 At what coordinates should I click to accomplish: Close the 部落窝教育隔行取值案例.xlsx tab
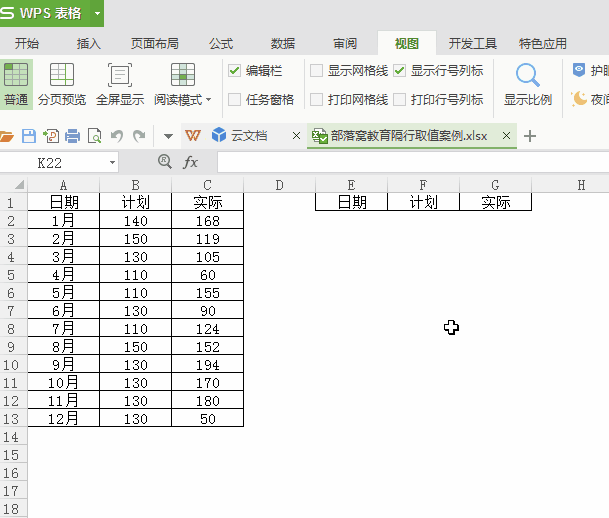[x=506, y=136]
